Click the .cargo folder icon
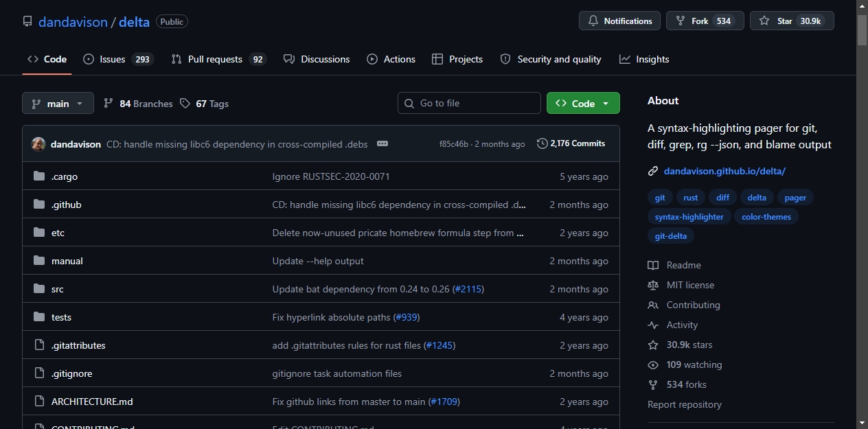Image resolution: width=868 pixels, height=429 pixels. [39, 176]
